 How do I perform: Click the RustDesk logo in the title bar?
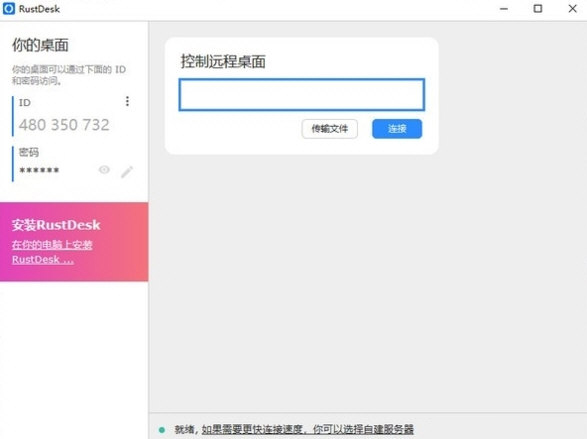(x=9, y=9)
